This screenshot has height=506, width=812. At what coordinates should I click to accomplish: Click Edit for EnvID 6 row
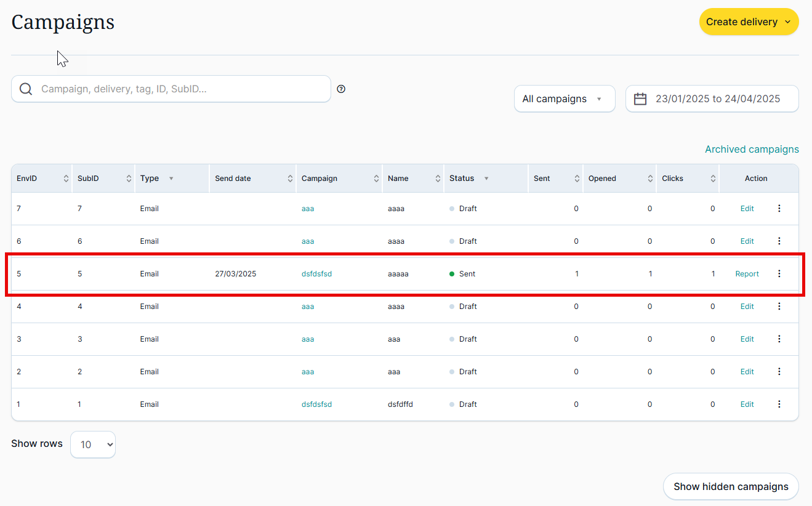(747, 241)
